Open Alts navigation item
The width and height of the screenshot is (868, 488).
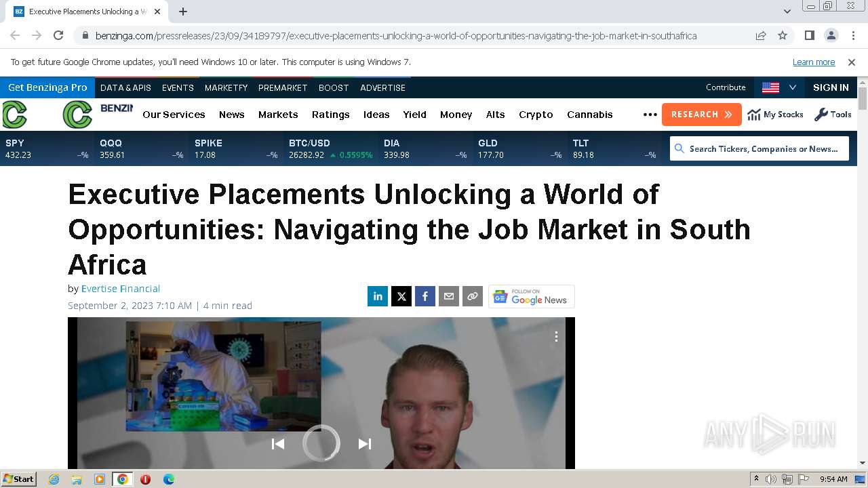pos(496,115)
